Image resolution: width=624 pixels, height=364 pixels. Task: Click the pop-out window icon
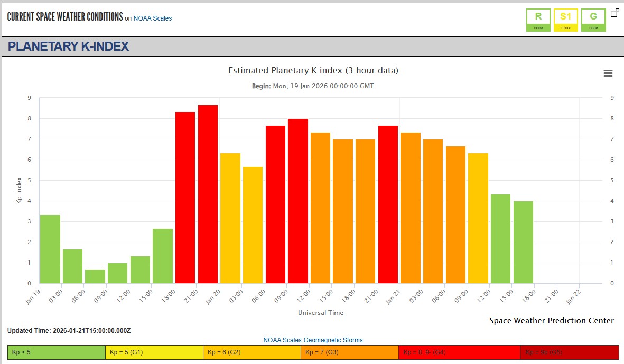614,13
